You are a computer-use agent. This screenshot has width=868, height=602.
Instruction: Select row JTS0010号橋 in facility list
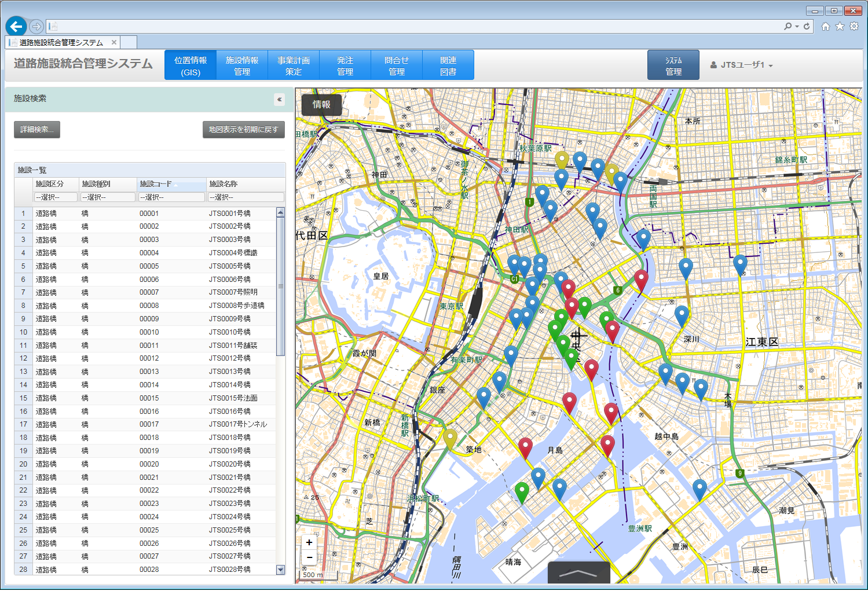(x=230, y=332)
